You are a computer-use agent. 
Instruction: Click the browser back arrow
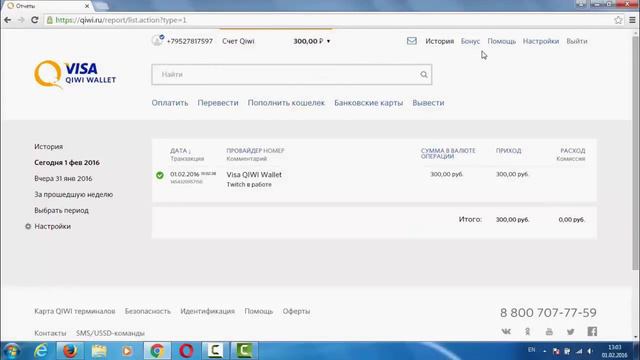7,20
